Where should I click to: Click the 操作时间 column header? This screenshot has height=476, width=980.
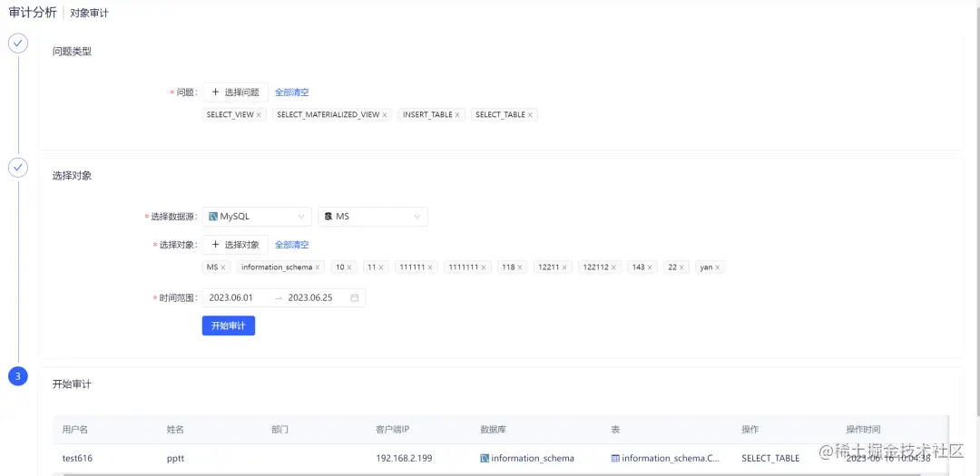pyautogui.click(x=864, y=430)
